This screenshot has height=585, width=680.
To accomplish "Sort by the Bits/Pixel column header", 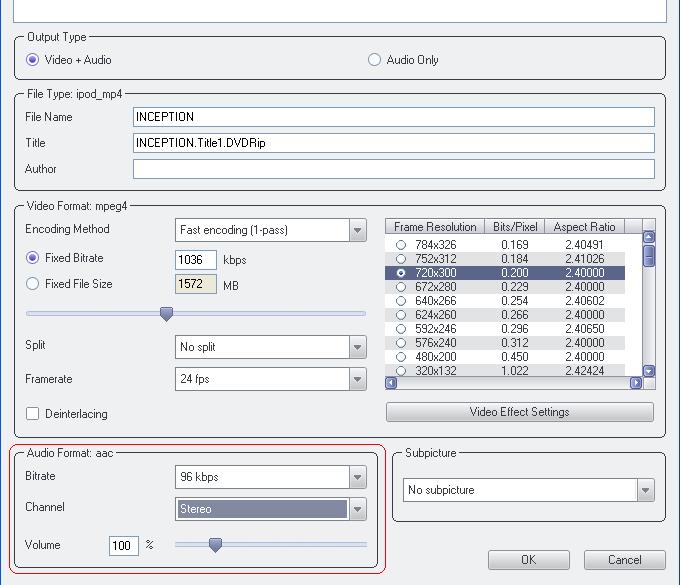I will [x=516, y=227].
